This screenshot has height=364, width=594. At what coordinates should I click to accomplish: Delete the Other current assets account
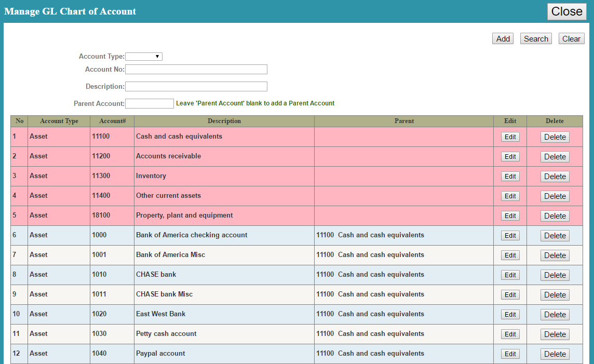(x=555, y=196)
